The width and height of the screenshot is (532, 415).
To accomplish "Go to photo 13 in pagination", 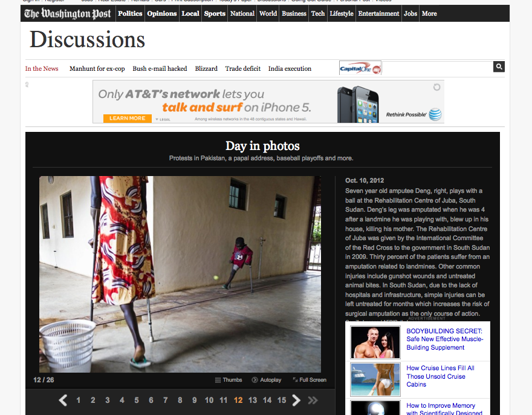I will [253, 400].
